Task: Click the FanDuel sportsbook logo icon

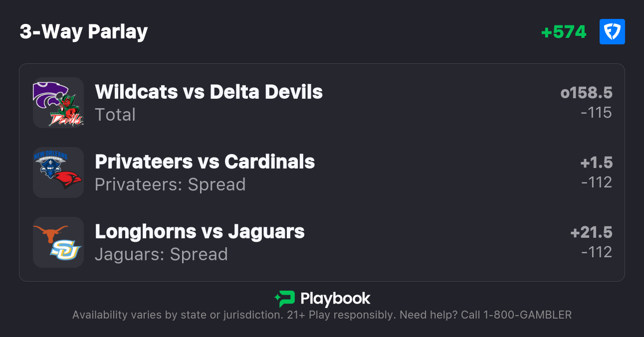Action: (x=612, y=32)
